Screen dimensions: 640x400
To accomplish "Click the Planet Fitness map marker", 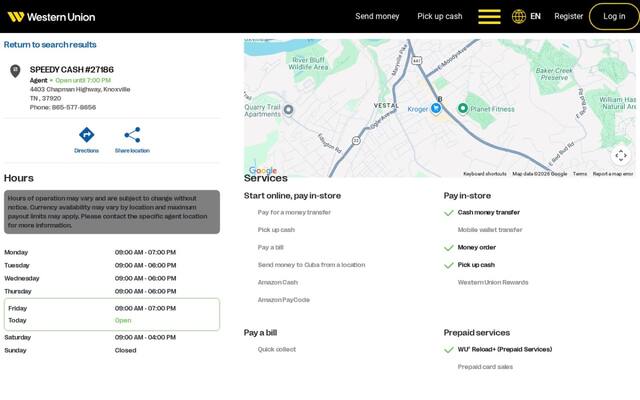I will (x=462, y=108).
